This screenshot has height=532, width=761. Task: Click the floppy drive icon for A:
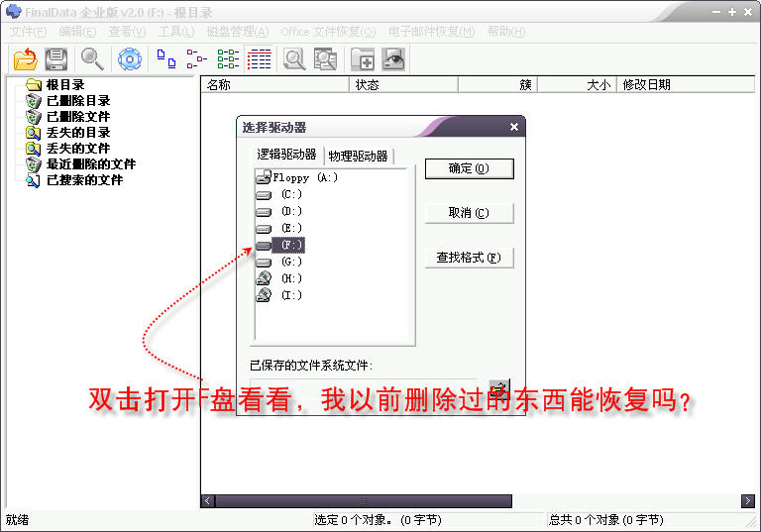click(264, 177)
